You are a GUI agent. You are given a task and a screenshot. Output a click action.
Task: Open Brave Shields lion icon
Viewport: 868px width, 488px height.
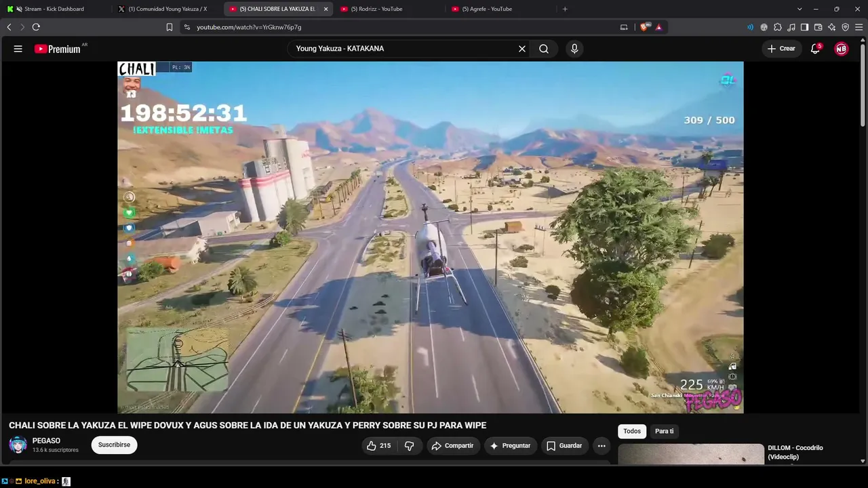(644, 27)
